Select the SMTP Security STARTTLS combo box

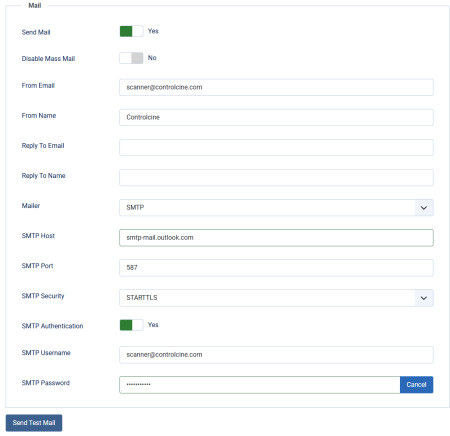click(x=276, y=298)
